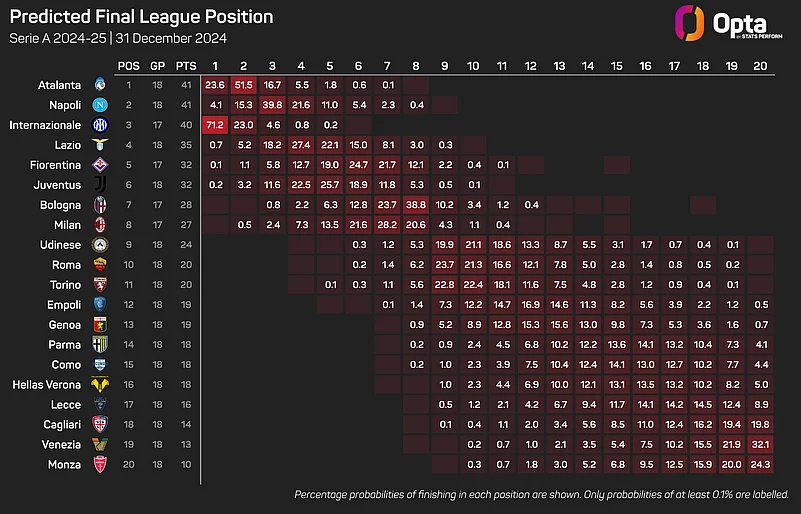This screenshot has width=801, height=514.
Task: Click the POS column header
Action: 129,66
